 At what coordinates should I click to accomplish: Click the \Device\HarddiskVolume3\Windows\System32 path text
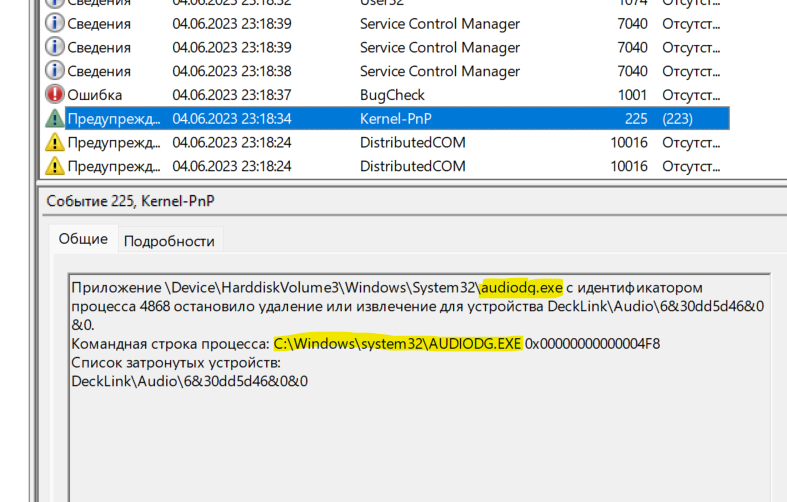pyautogui.click(x=322, y=288)
